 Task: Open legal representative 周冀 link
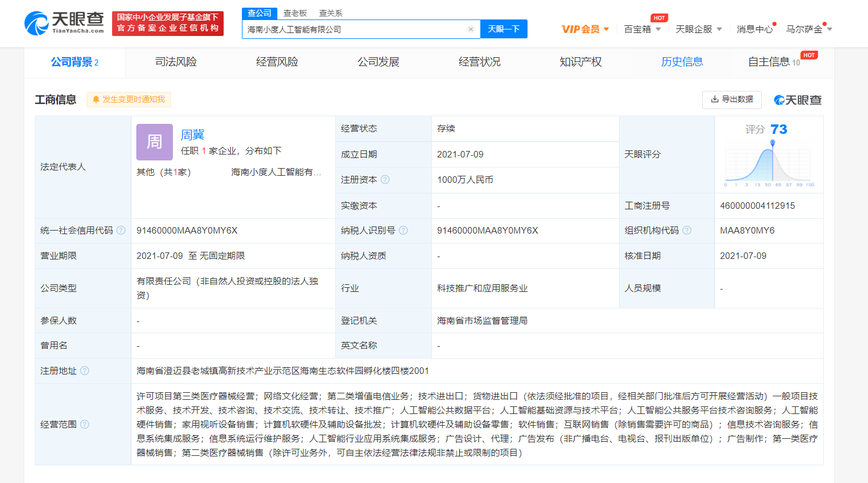pos(192,135)
